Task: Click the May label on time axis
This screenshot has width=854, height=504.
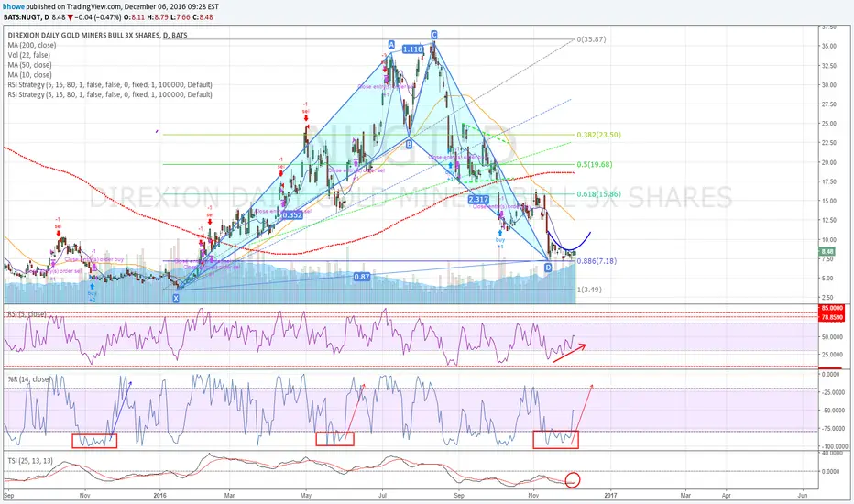Action: pos(305,495)
